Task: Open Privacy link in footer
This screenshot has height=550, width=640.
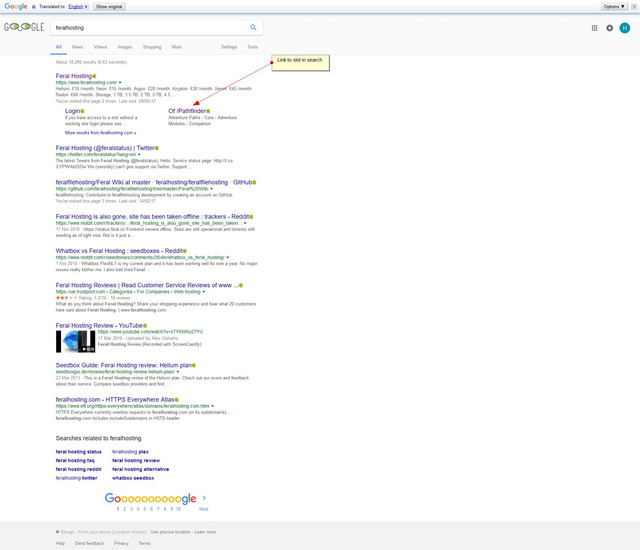Action: pyautogui.click(x=121, y=543)
